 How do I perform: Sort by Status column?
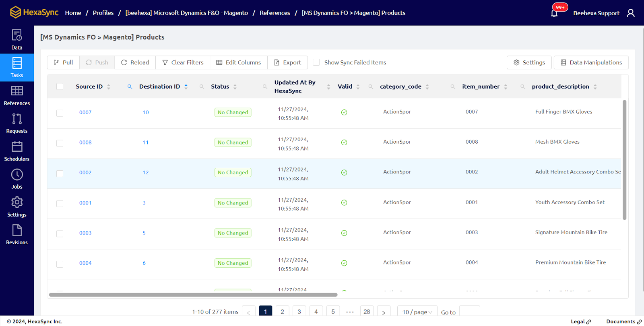coord(235,87)
